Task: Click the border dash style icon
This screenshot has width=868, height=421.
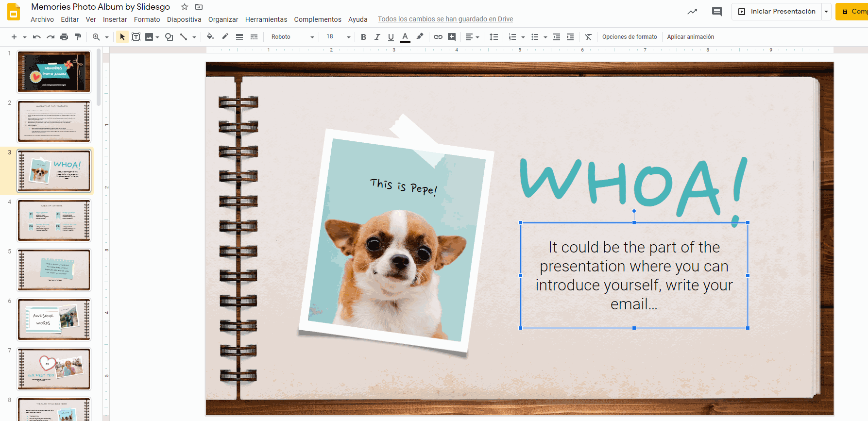Action: click(x=254, y=37)
